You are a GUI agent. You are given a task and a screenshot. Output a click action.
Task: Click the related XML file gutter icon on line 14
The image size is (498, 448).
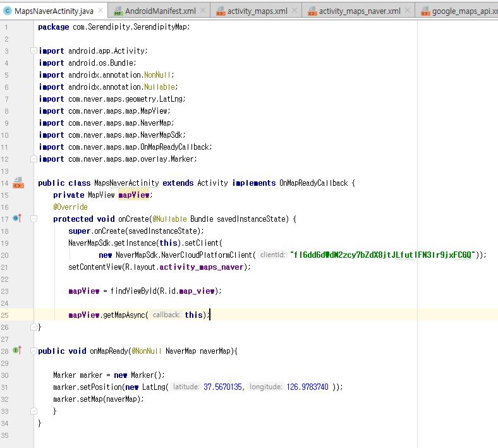tap(18, 183)
